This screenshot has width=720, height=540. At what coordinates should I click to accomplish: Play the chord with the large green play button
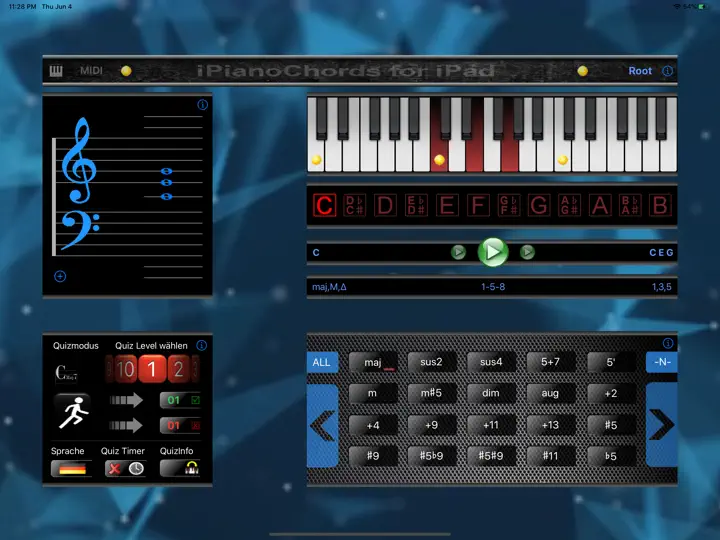tap(493, 252)
